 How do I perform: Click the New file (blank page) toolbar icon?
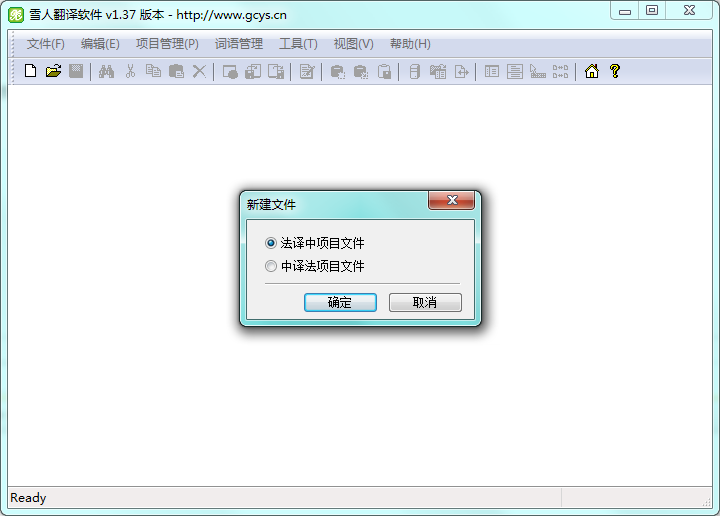pos(30,71)
